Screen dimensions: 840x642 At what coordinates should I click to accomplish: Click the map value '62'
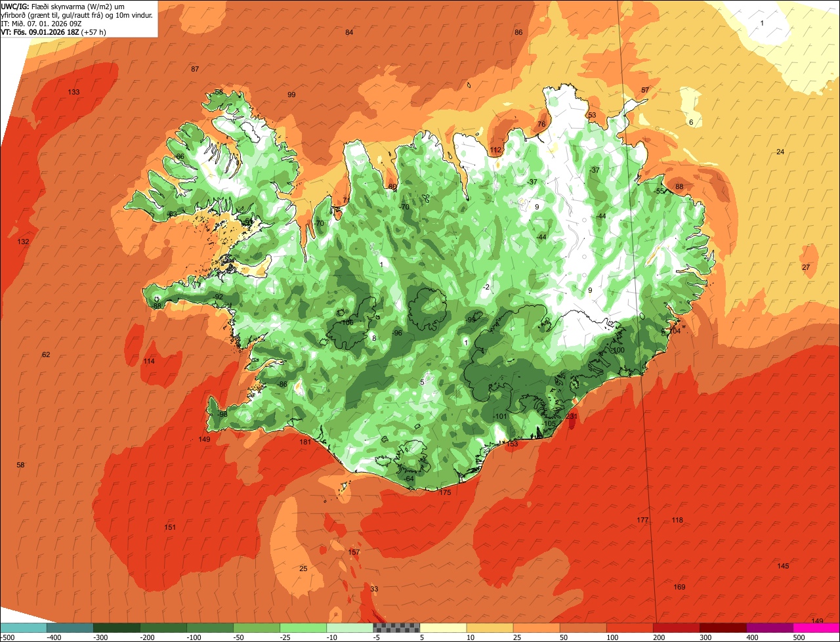click(46, 355)
